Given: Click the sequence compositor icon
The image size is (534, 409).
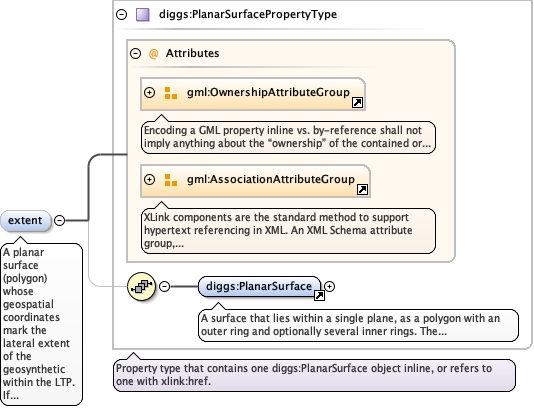Looking at the screenshot, I should click(x=141, y=286).
